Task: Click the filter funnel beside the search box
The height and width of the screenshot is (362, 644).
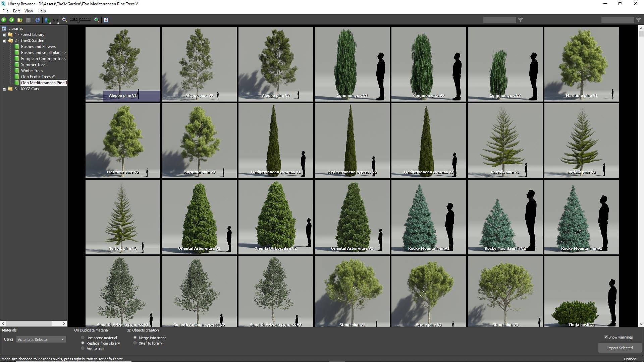Action: coord(521,20)
